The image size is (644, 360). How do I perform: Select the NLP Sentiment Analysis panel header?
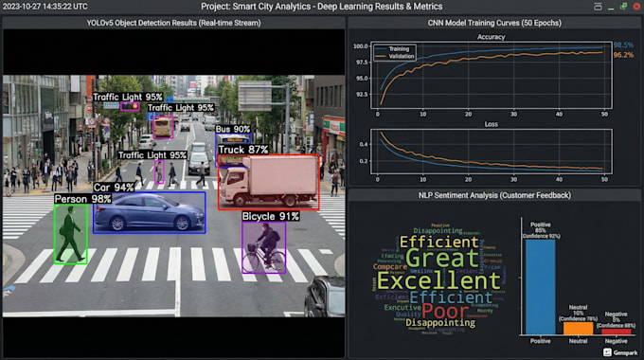click(494, 195)
